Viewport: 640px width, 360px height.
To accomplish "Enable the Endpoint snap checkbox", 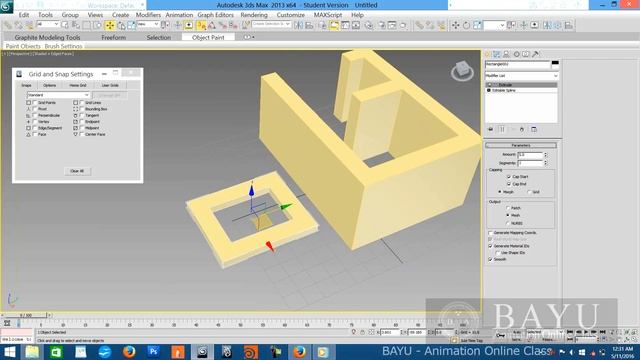I will [x=82, y=122].
